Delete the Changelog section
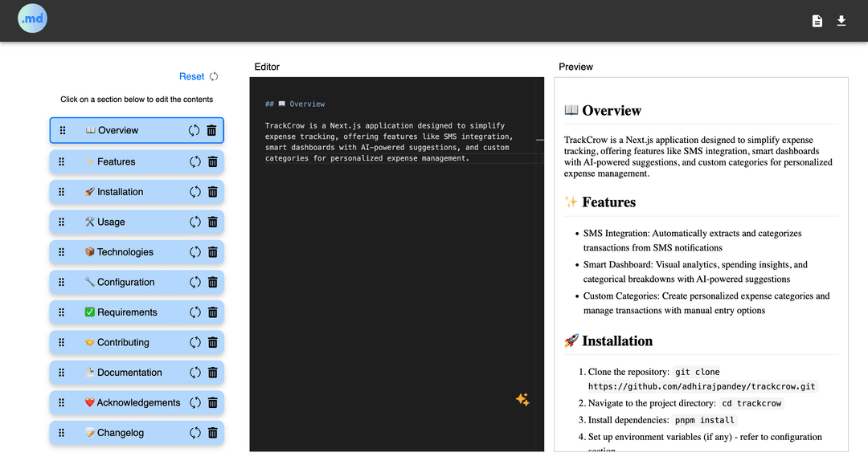The height and width of the screenshot is (469, 868). coord(212,433)
